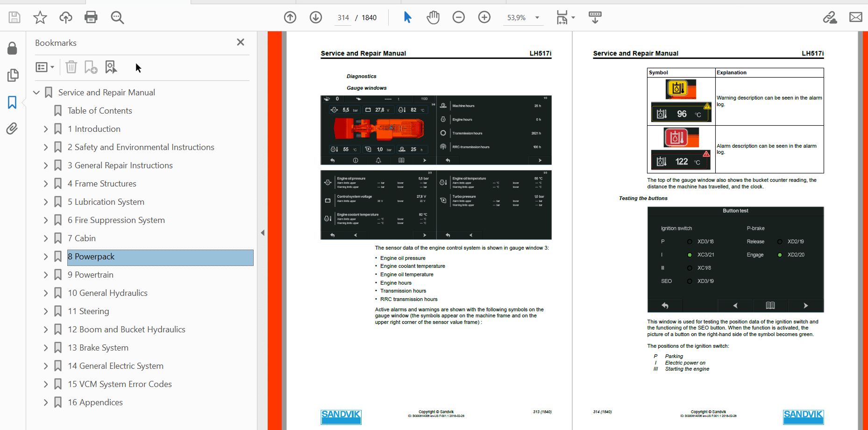
Task: Collapse the navigation pane with side arrow
Action: [x=263, y=233]
